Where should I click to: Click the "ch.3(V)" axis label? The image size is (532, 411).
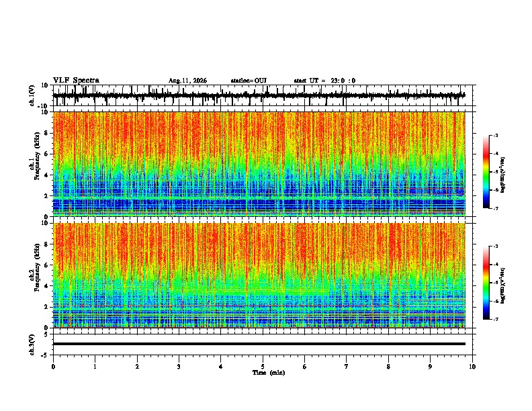pos(32,345)
